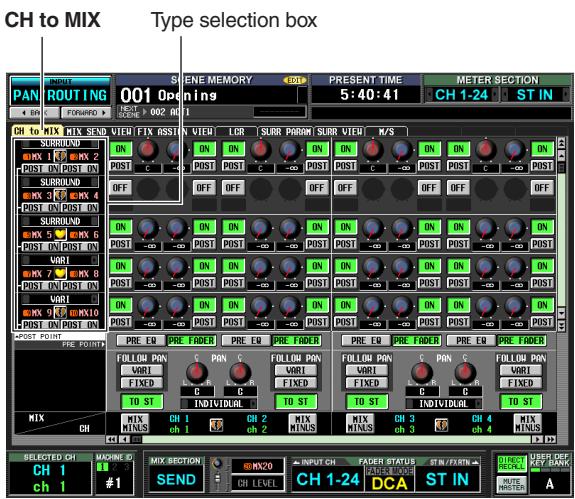
Task: Click the fader icon beside CH LEVEL
Action: (x=217, y=480)
